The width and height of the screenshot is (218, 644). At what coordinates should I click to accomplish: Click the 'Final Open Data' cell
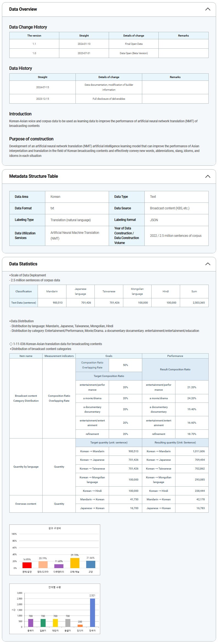[x=134, y=44]
